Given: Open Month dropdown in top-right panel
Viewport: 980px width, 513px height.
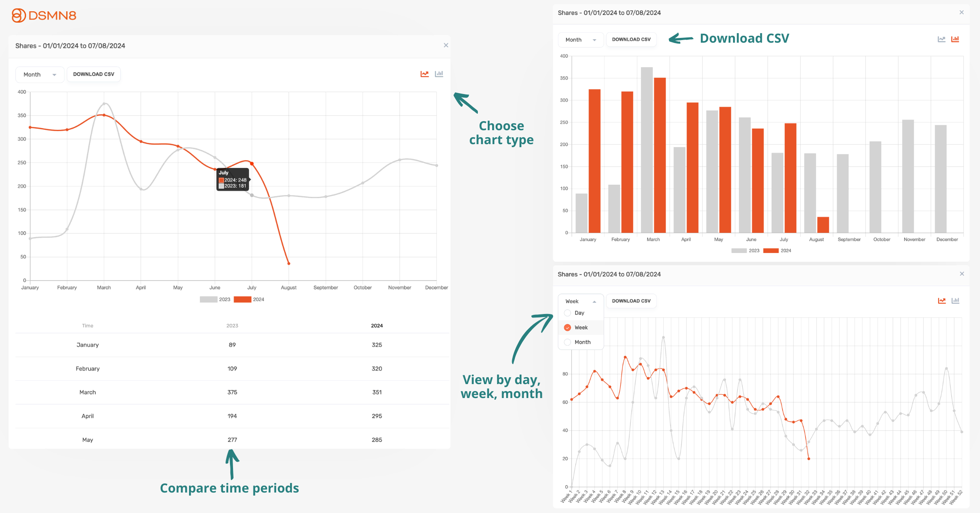Looking at the screenshot, I should [581, 40].
